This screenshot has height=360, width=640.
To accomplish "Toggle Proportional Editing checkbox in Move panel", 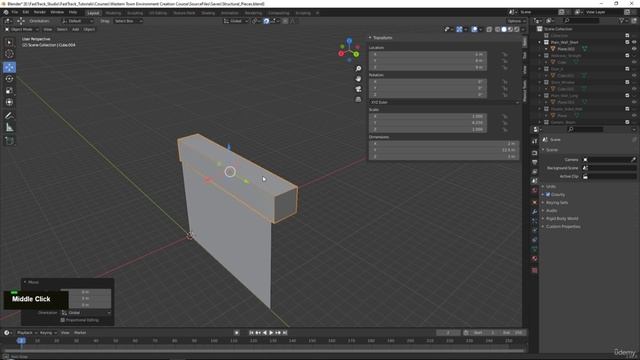I will tap(62, 320).
